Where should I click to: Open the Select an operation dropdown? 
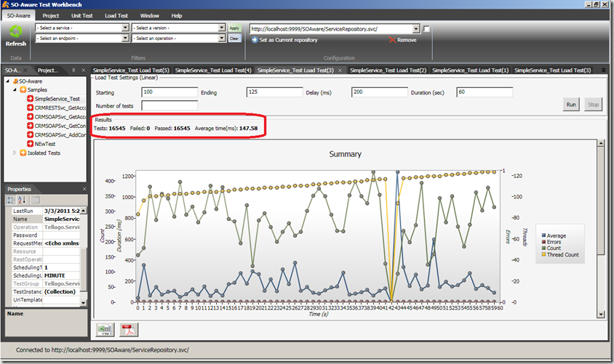[x=222, y=39]
